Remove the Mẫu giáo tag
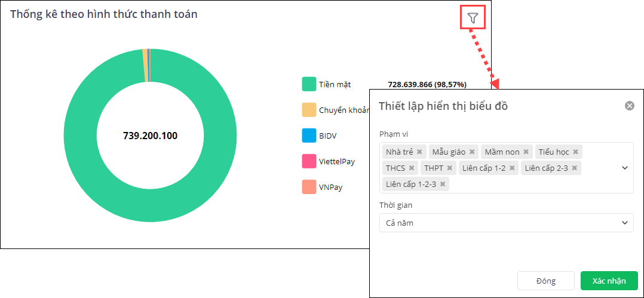Screen dimensions: 644x298 click(x=472, y=152)
